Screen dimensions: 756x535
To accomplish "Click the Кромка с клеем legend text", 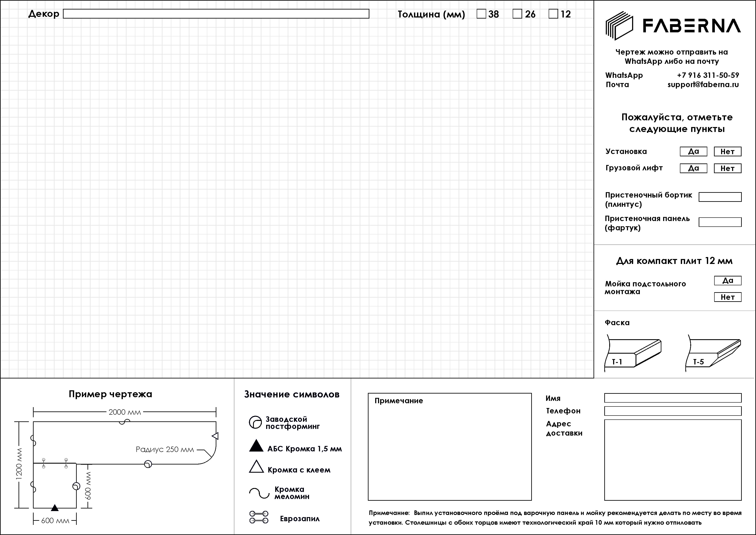I will click(x=299, y=470).
